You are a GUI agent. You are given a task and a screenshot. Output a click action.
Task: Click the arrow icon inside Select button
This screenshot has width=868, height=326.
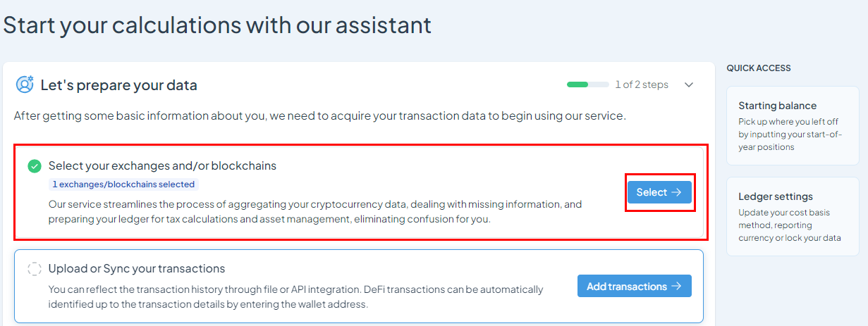click(x=676, y=192)
